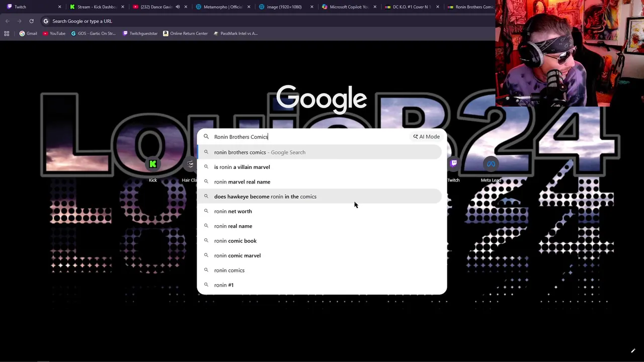Select 'does hawkeye become ronin in the comics'
The height and width of the screenshot is (362, 644).
(x=319, y=197)
